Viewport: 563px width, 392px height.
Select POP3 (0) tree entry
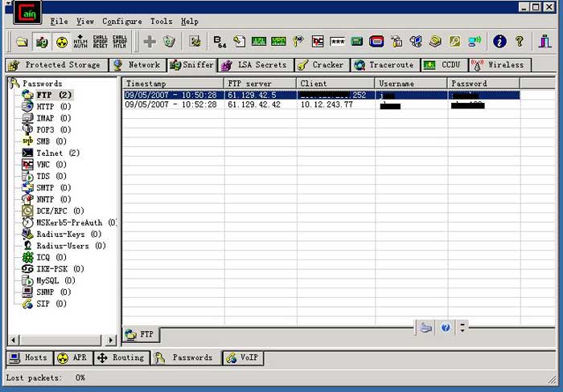pyautogui.click(x=54, y=129)
